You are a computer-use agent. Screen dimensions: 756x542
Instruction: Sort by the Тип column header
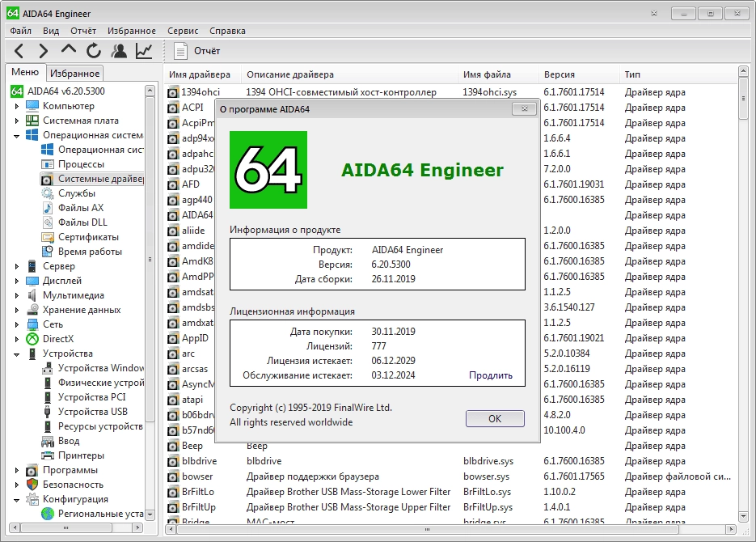coord(678,74)
